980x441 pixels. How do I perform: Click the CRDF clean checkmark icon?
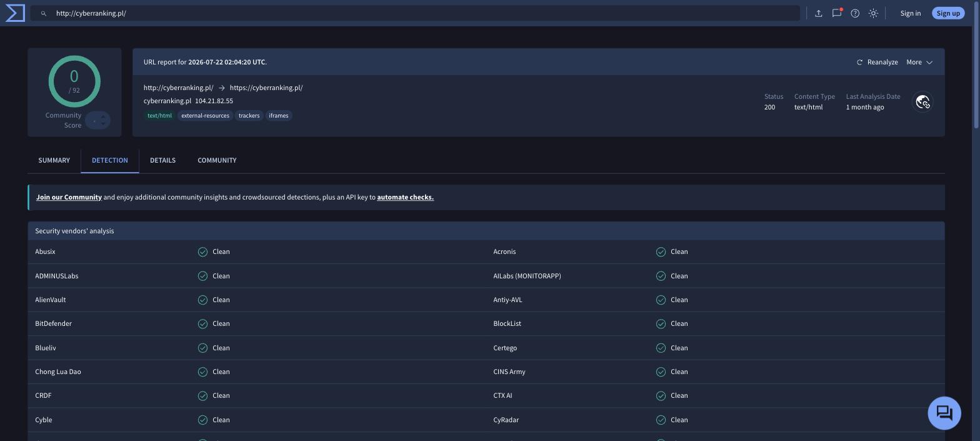pyautogui.click(x=202, y=396)
